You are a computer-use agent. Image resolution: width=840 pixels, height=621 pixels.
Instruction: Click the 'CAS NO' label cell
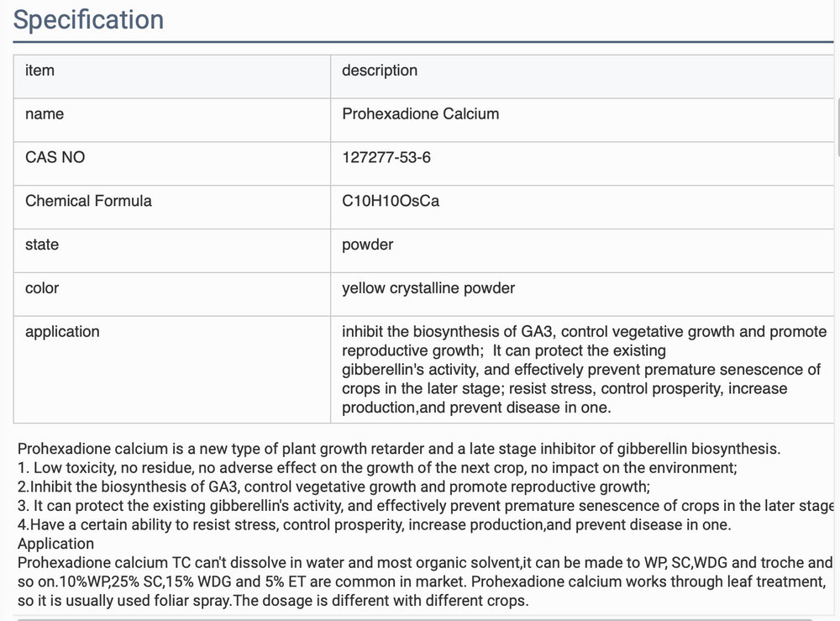click(172, 163)
